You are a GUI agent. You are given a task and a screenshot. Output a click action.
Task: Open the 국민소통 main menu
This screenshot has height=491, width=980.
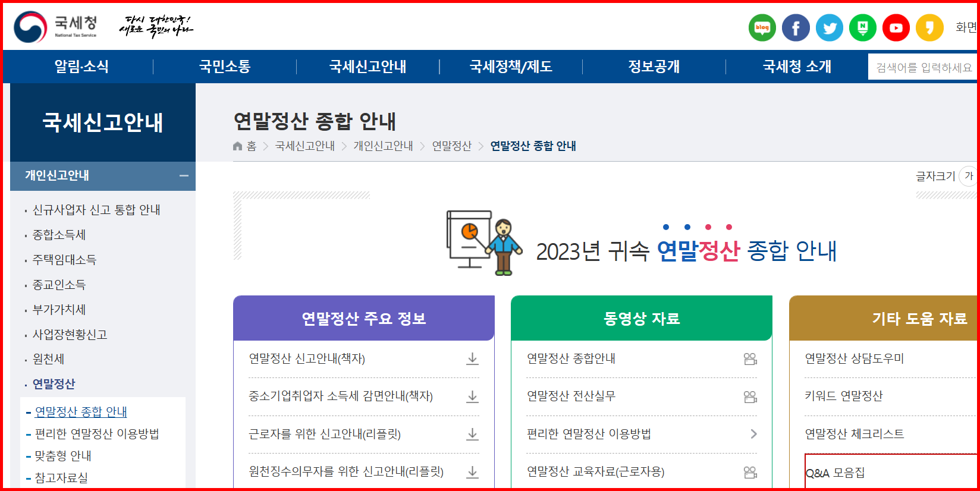click(225, 66)
